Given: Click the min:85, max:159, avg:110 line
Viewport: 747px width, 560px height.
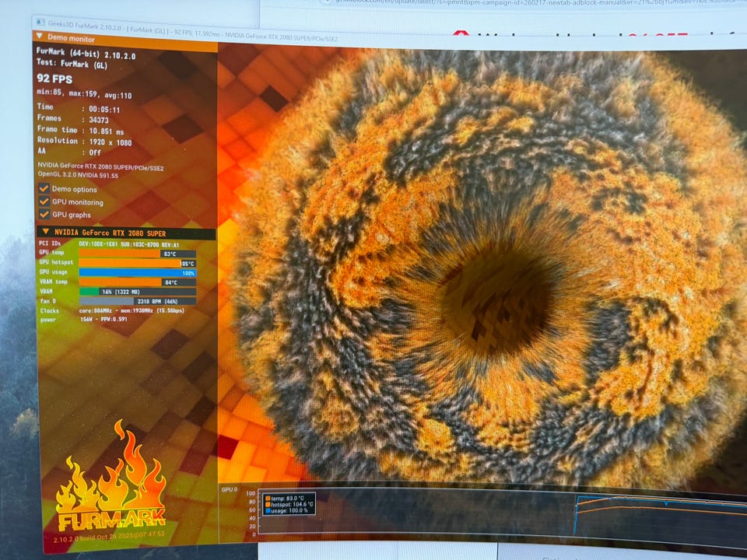Looking at the screenshot, I should click(84, 94).
